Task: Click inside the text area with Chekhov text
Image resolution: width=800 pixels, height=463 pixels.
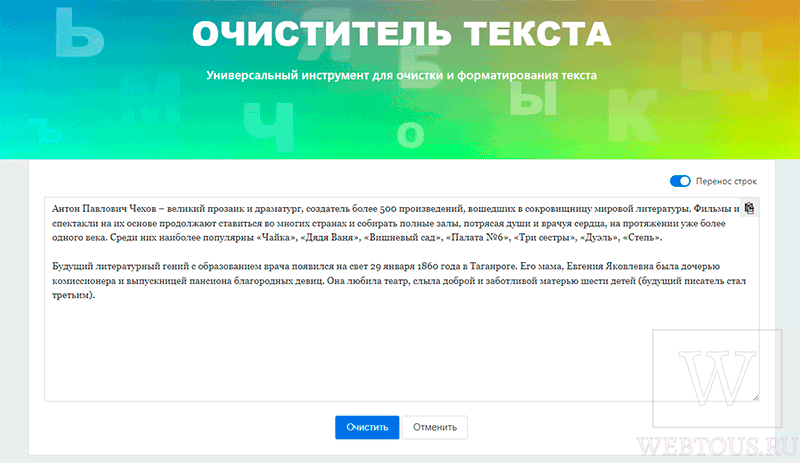Action: coord(402,299)
